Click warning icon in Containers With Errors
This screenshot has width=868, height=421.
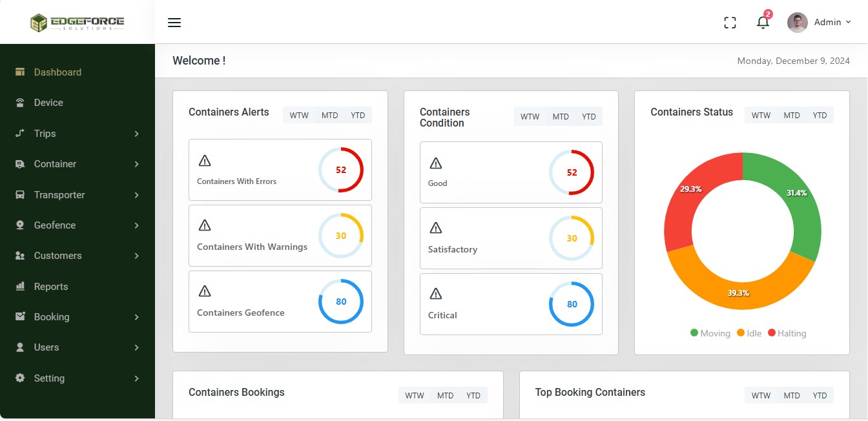[x=205, y=161]
